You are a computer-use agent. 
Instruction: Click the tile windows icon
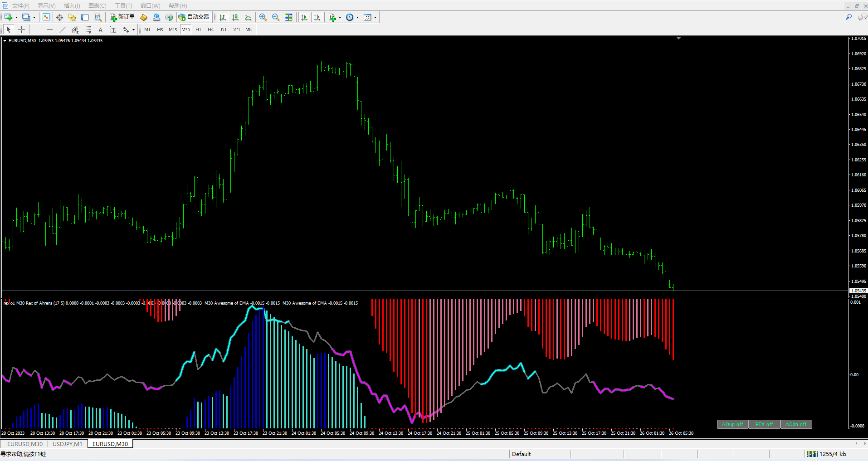[288, 17]
